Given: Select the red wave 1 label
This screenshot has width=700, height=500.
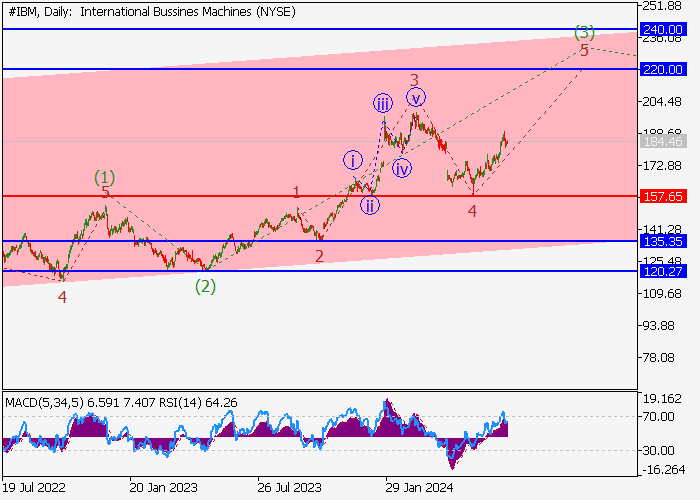Looking at the screenshot, I should (x=296, y=192).
